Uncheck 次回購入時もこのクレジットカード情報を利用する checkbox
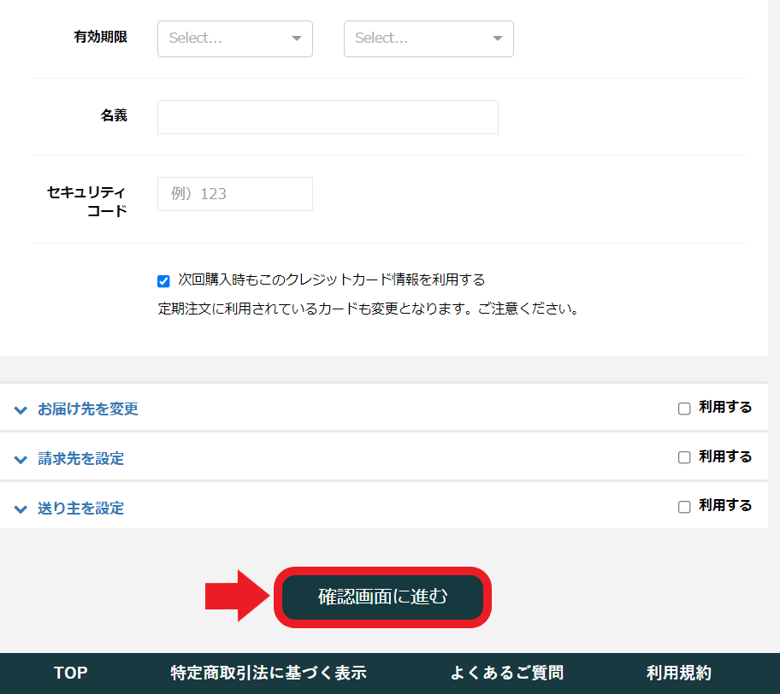 click(163, 281)
